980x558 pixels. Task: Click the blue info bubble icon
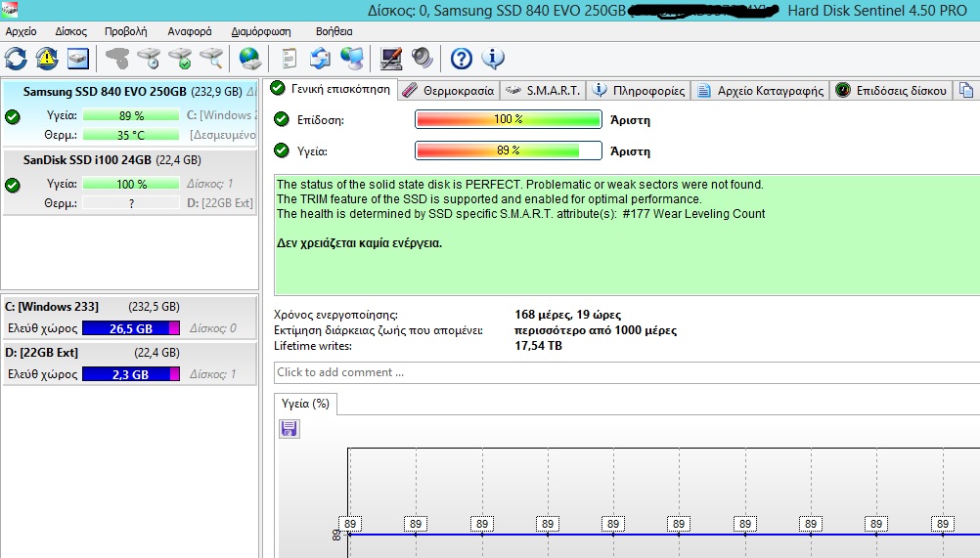[x=493, y=59]
